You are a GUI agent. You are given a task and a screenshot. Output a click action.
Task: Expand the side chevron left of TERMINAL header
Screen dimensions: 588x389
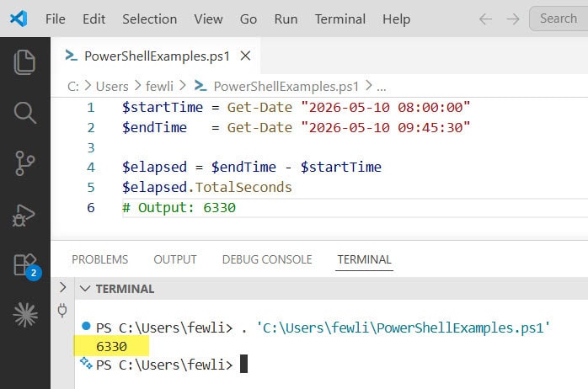coord(63,287)
